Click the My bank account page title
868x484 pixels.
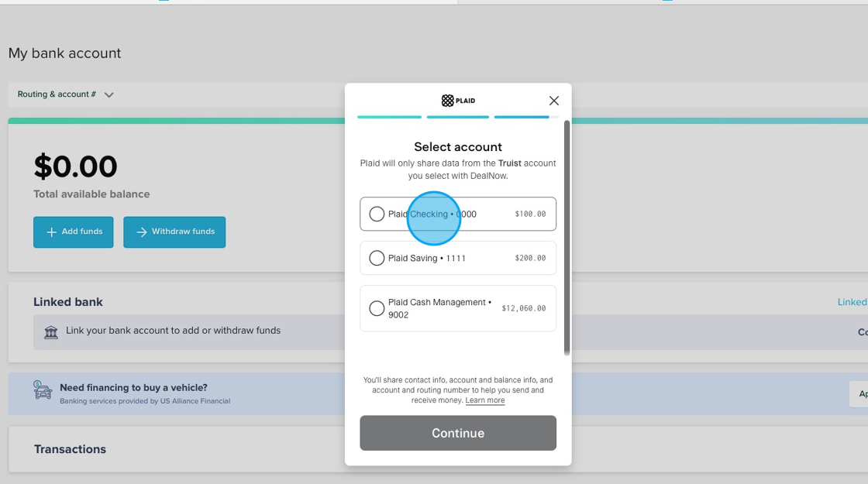pyautogui.click(x=64, y=53)
